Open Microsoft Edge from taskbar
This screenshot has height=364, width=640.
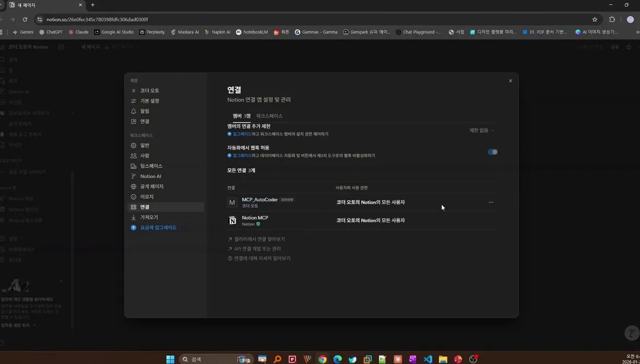[x=337, y=359]
